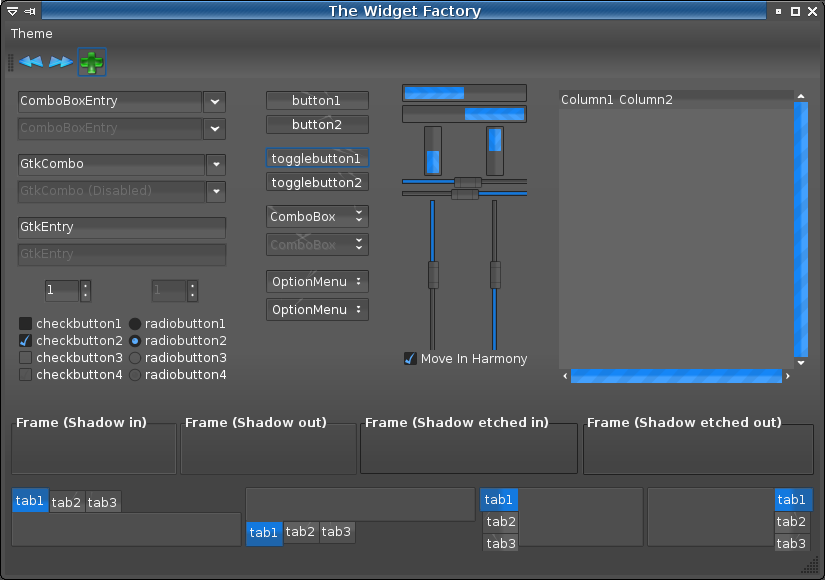Click the lower horizontal slider handle
Image resolution: width=825 pixels, height=580 pixels.
(x=465, y=194)
